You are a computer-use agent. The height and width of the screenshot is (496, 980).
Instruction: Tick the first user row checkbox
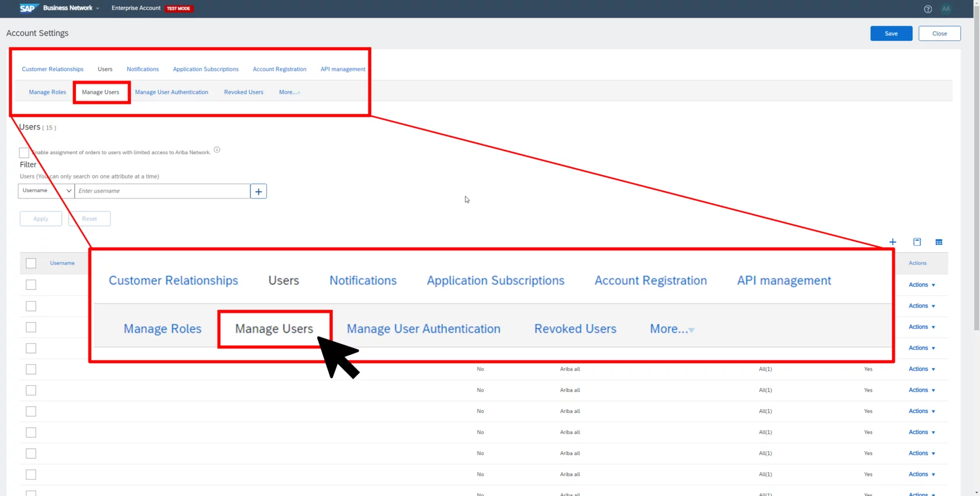click(31, 285)
